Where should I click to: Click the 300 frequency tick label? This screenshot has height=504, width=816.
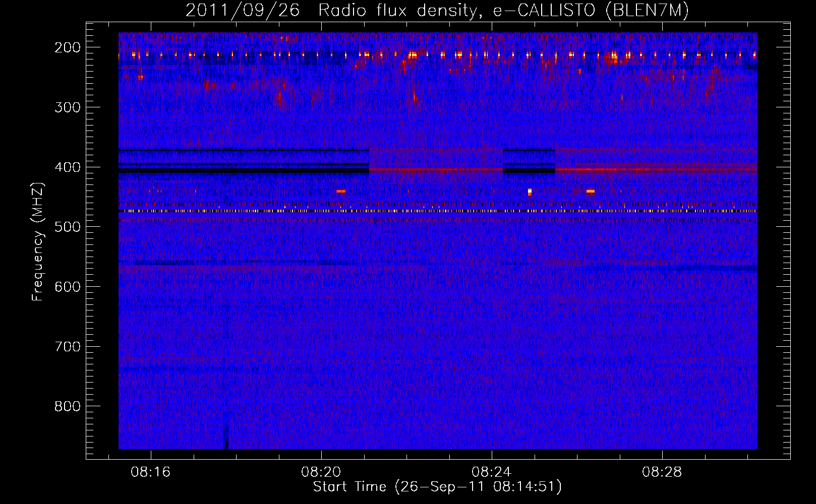point(67,107)
